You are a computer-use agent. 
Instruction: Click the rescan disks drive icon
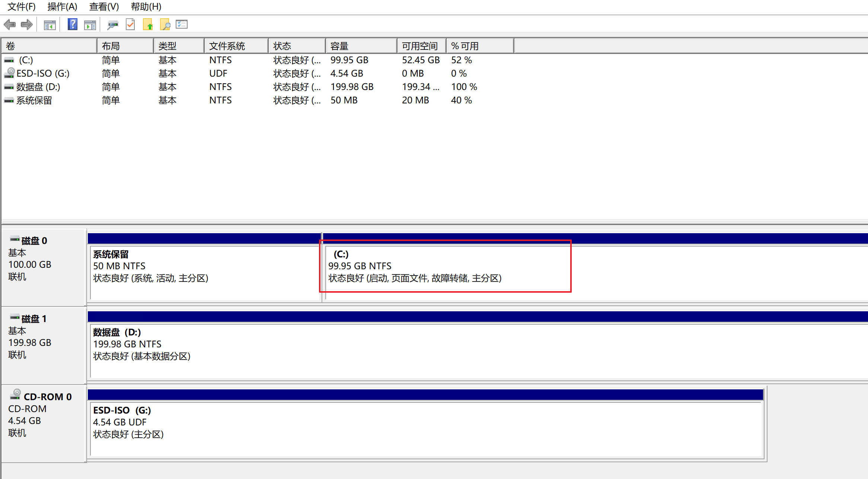coord(112,25)
